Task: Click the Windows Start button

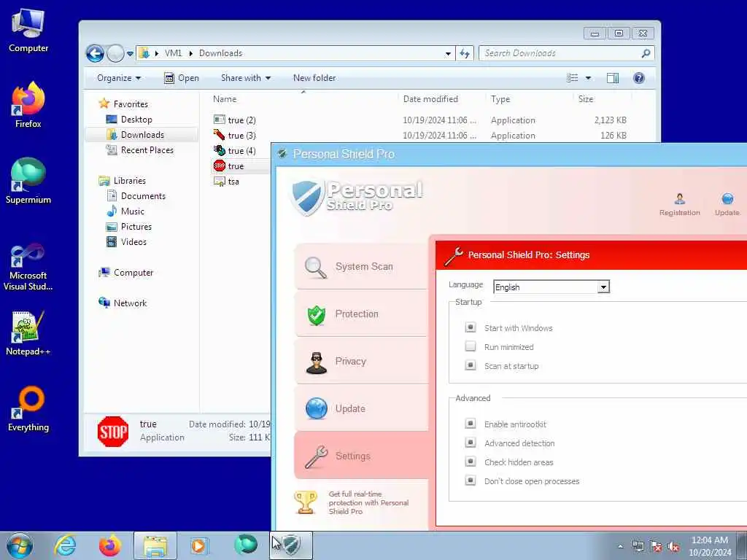Action: pos(20,545)
